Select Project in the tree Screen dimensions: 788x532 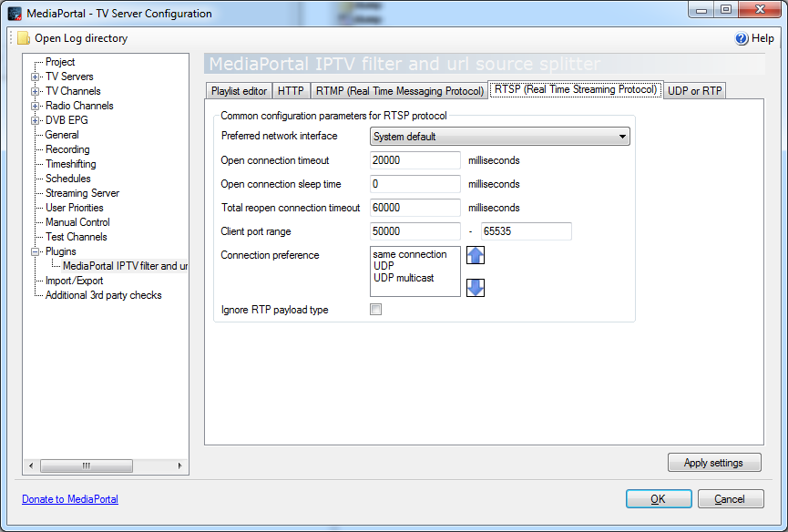click(x=60, y=62)
